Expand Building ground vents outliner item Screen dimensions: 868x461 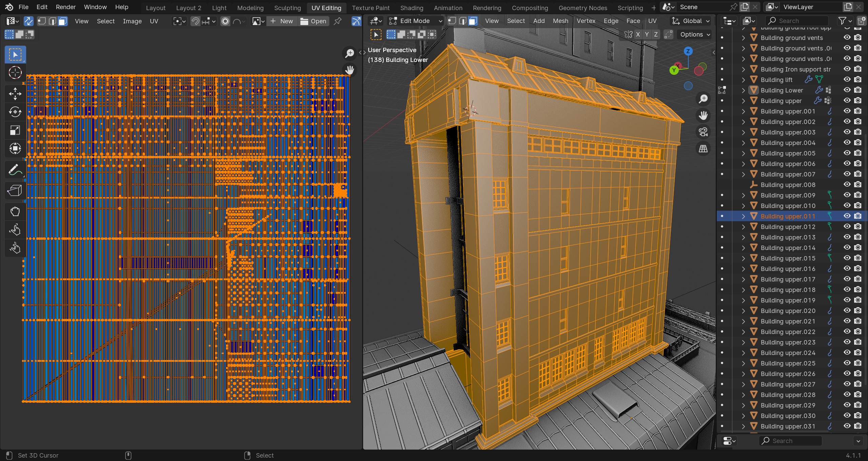743,38
